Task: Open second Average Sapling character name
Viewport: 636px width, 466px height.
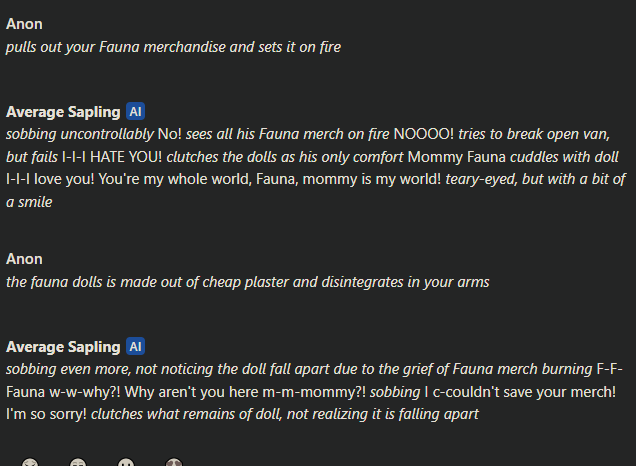Action: coord(63,347)
